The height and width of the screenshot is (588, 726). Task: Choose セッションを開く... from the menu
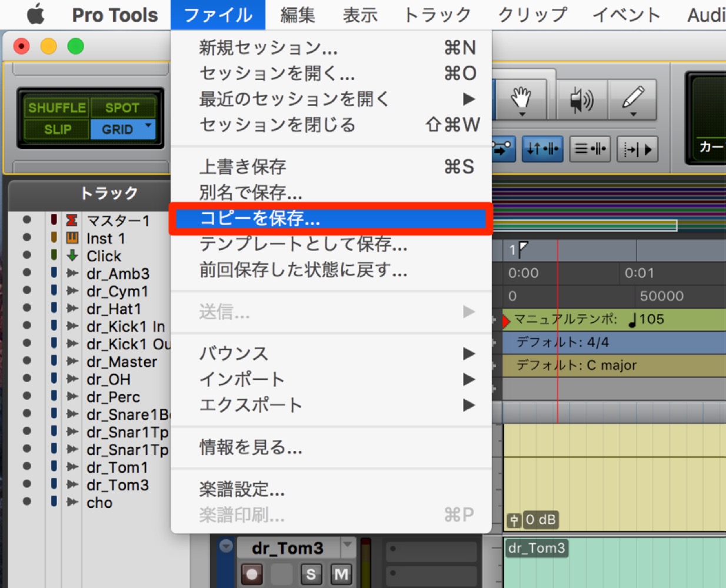[331, 73]
